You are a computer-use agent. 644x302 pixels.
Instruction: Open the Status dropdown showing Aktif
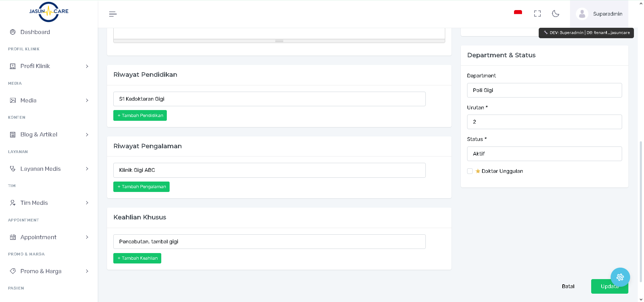(544, 154)
